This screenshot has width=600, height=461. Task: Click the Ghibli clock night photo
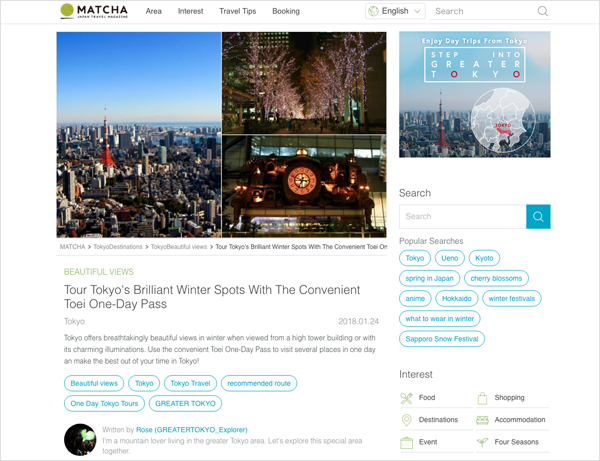304,186
